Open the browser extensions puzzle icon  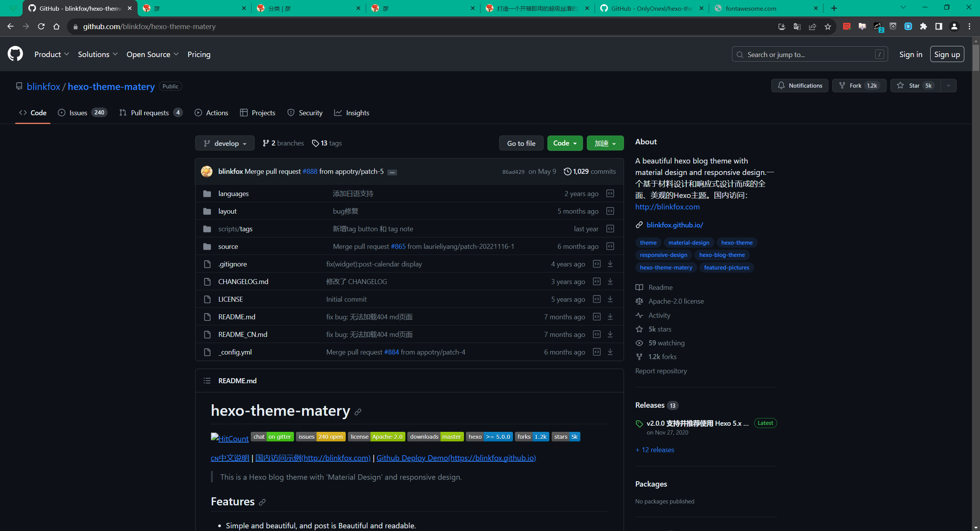(923, 26)
